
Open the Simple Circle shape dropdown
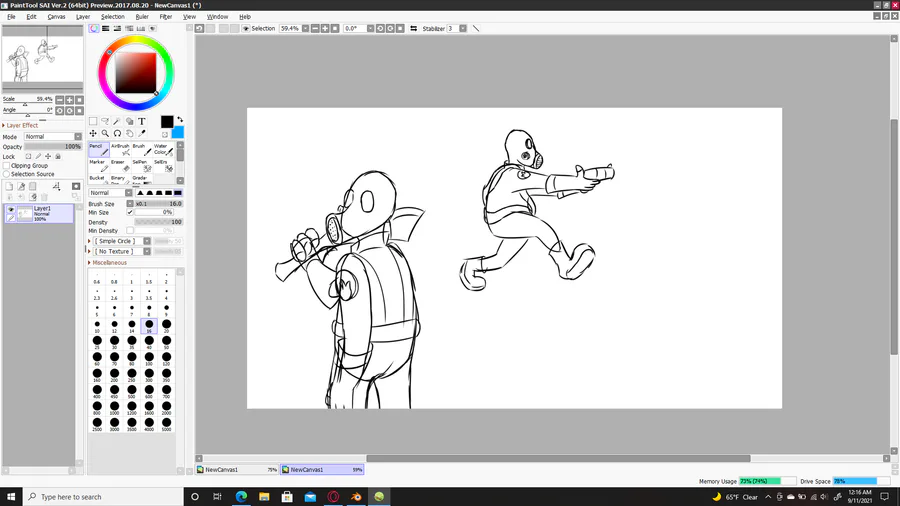(122, 241)
